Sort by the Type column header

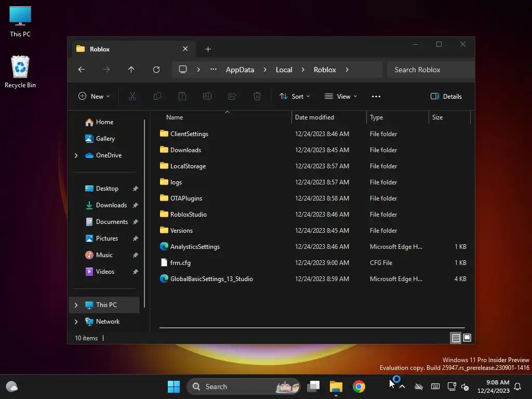[x=397, y=117]
